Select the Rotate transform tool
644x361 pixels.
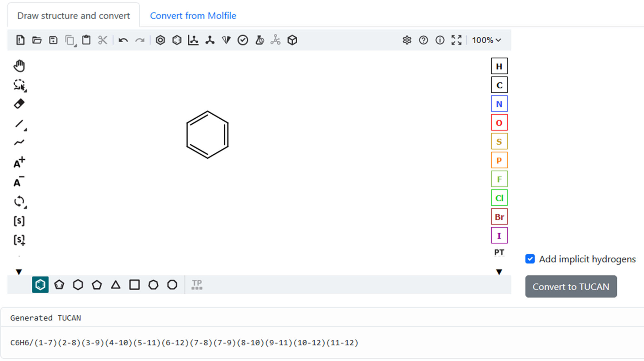pyautogui.click(x=20, y=202)
